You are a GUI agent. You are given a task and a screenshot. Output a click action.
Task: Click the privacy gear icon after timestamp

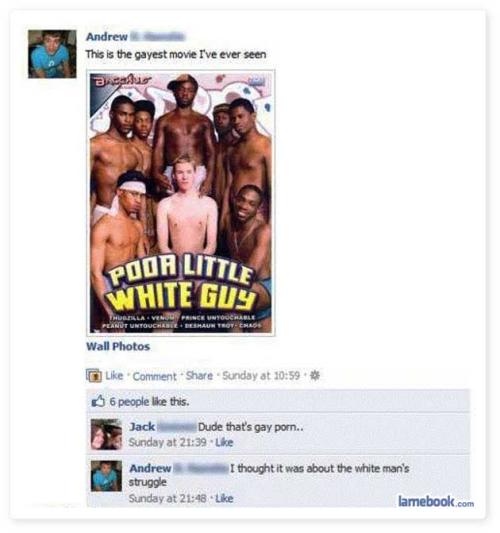(315, 375)
